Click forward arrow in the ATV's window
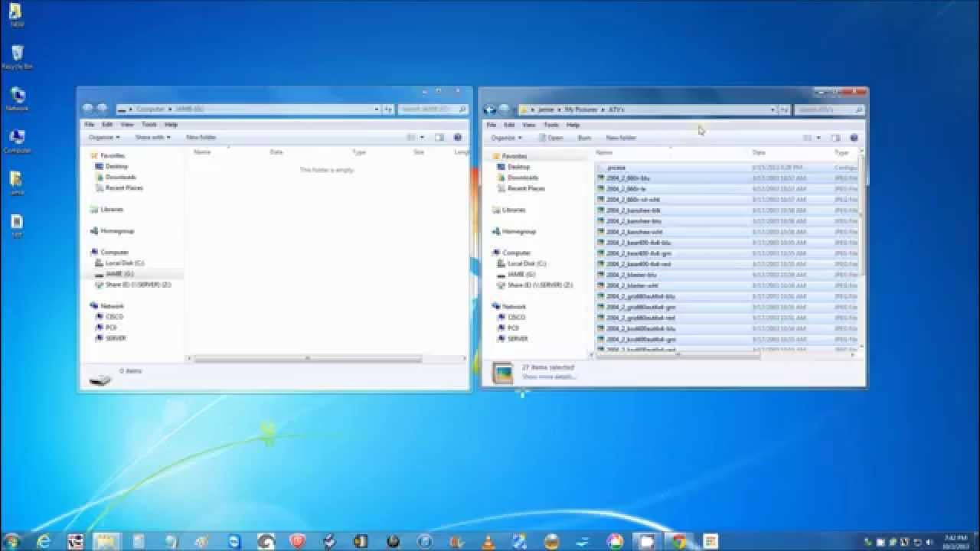The width and height of the screenshot is (980, 551). tap(504, 109)
